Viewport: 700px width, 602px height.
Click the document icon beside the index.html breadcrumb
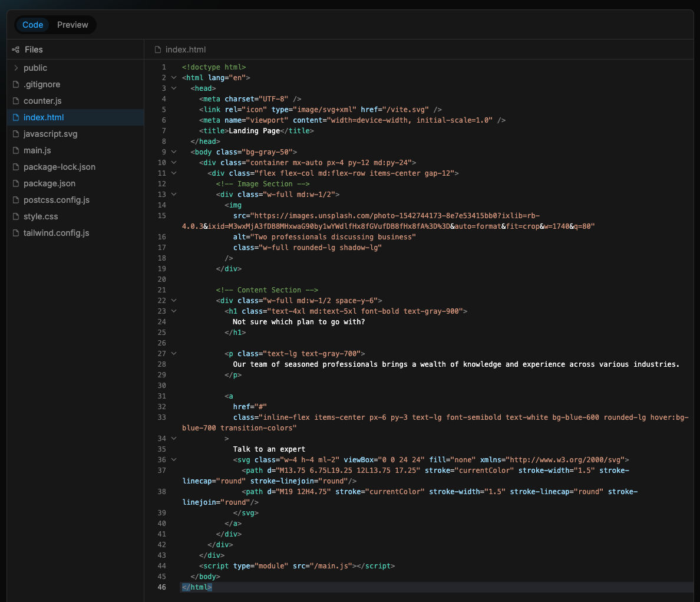tap(157, 50)
